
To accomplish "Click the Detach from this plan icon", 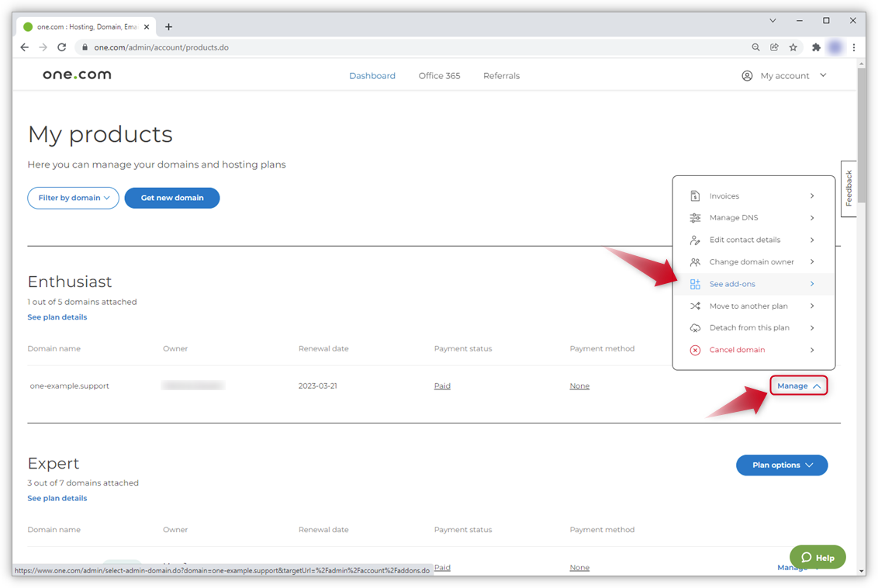I will pos(695,328).
